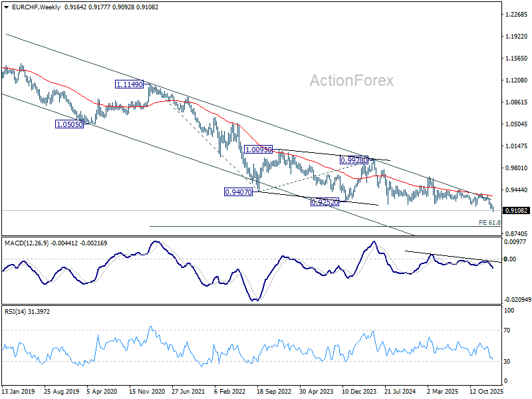The width and height of the screenshot is (532, 399).
Task: Click the 1.12080 price axis value
Action: click(517, 80)
